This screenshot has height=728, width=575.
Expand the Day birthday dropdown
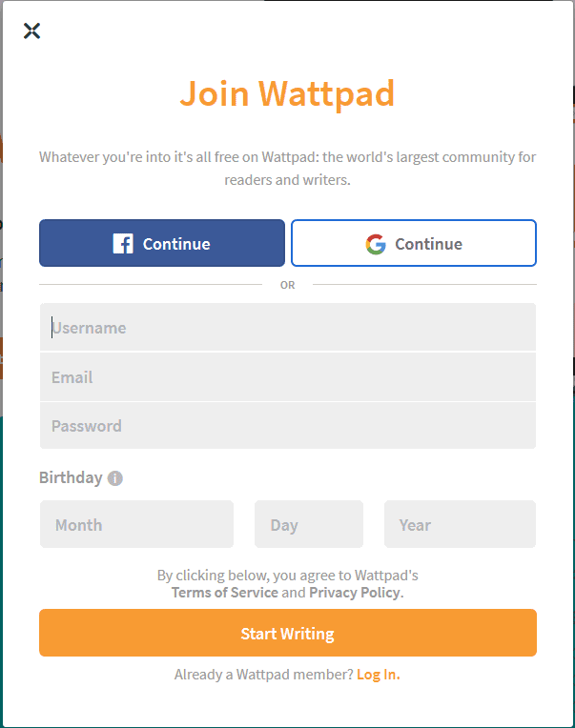point(309,524)
